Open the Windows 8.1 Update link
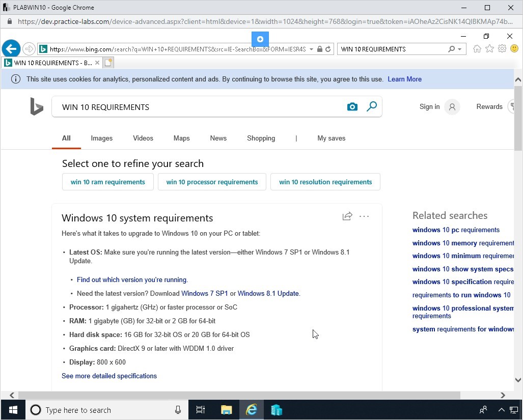The image size is (523, 420). [268, 293]
